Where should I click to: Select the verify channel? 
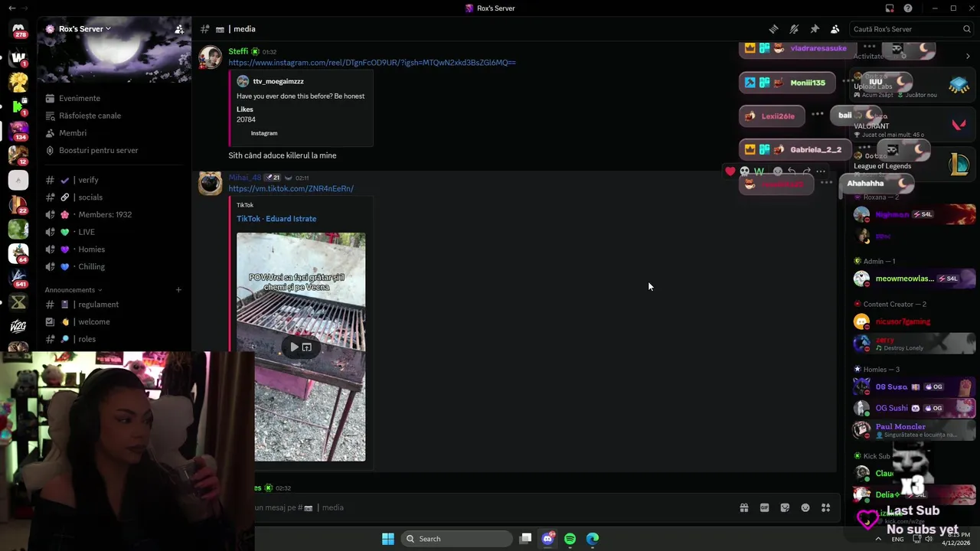(x=114, y=180)
